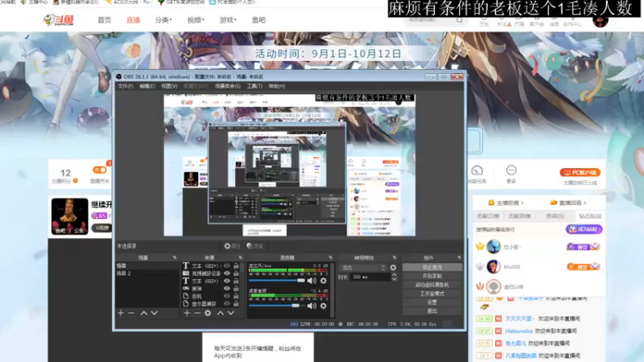
Task: Move the source down with the down arrow
Action: tap(231, 313)
